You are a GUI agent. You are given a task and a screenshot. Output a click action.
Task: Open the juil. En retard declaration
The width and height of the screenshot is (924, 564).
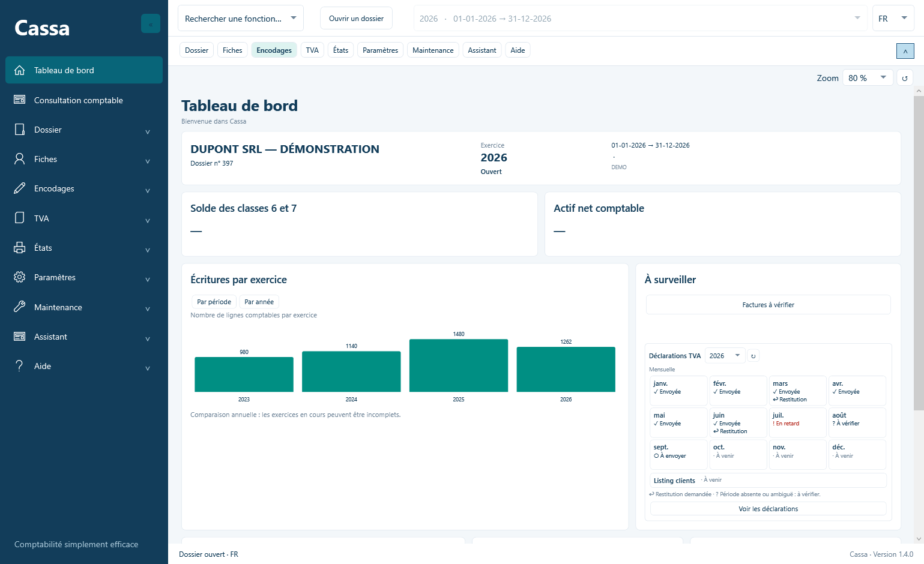pyautogui.click(x=797, y=422)
